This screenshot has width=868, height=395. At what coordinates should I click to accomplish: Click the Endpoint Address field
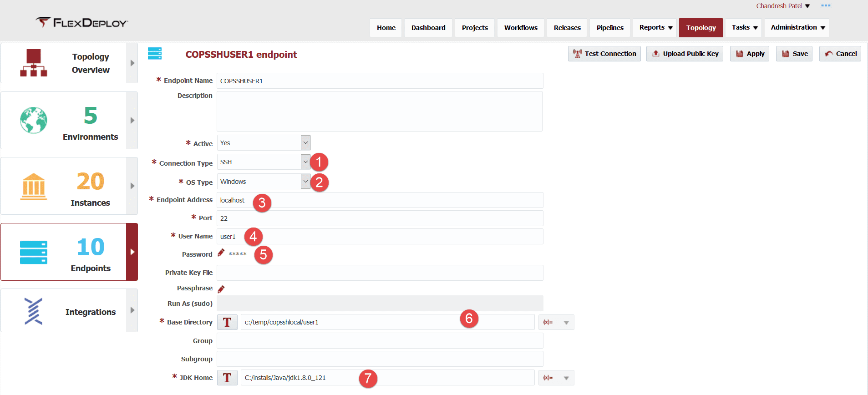(x=380, y=200)
